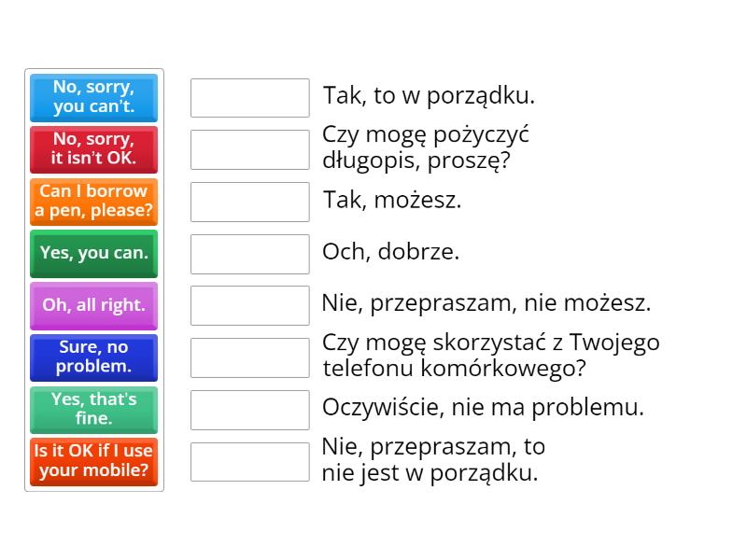The height and width of the screenshot is (560, 747).
Task: Click the phrase 'Oczywiście, nie ma problemu.'
Action: tap(483, 407)
